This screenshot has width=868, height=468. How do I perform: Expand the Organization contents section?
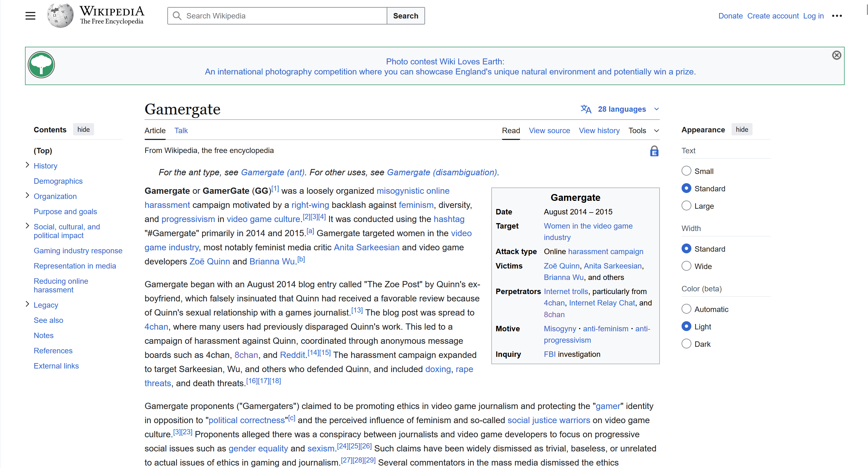pyautogui.click(x=27, y=196)
